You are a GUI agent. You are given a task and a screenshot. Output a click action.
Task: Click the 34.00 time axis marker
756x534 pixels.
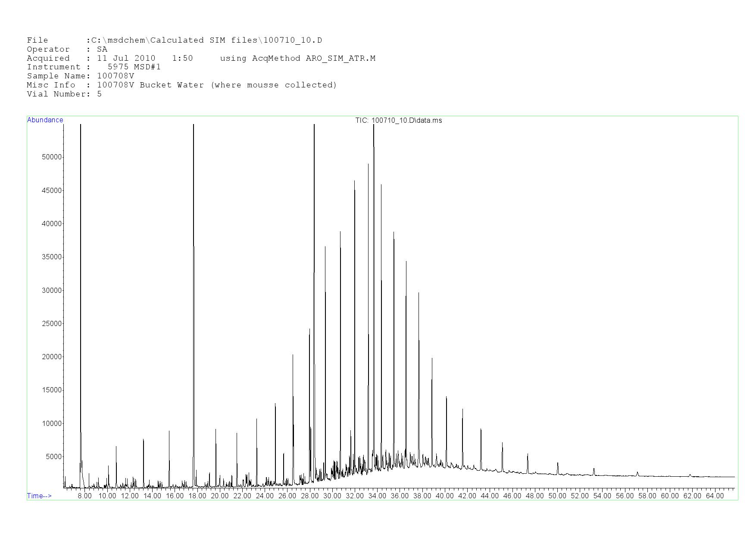tap(377, 496)
